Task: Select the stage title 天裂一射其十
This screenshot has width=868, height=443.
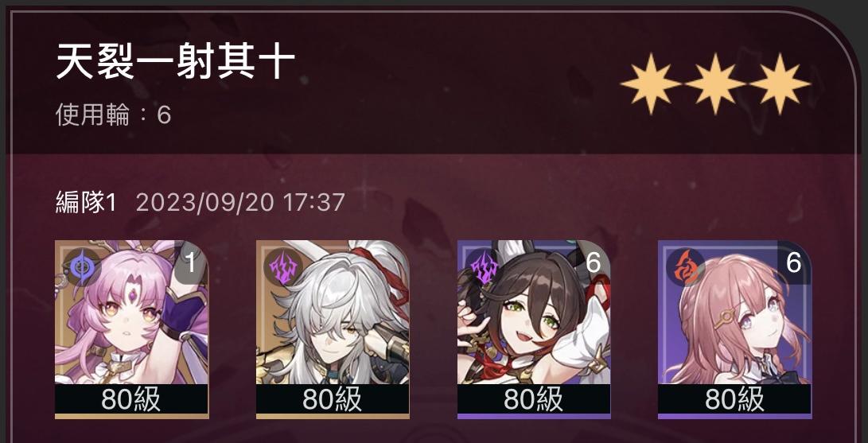Action: (x=176, y=62)
